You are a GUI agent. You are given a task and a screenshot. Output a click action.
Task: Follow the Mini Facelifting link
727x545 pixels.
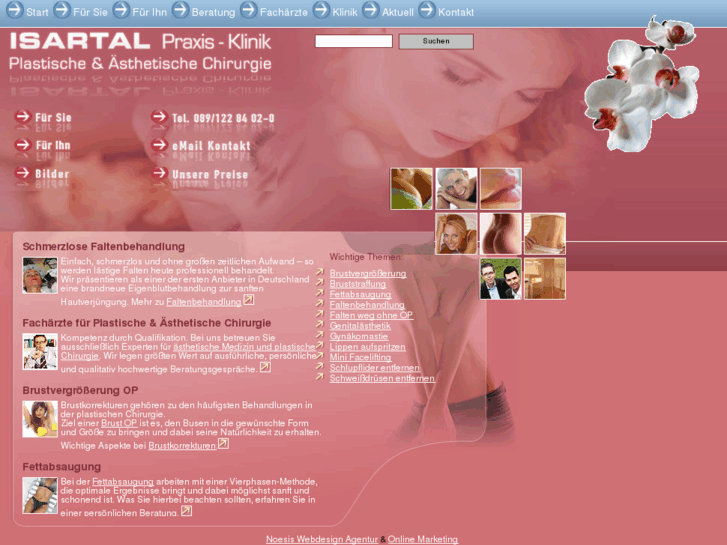coord(360,358)
